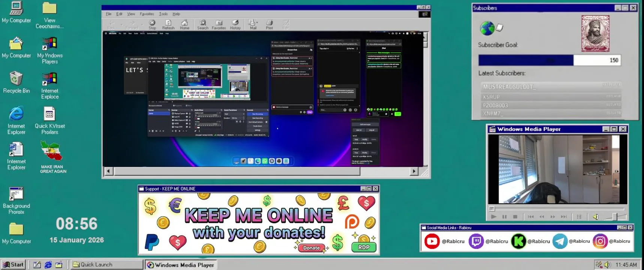Click the greyed-out Back toolbar button
This screenshot has width=644, height=270.
click(111, 25)
